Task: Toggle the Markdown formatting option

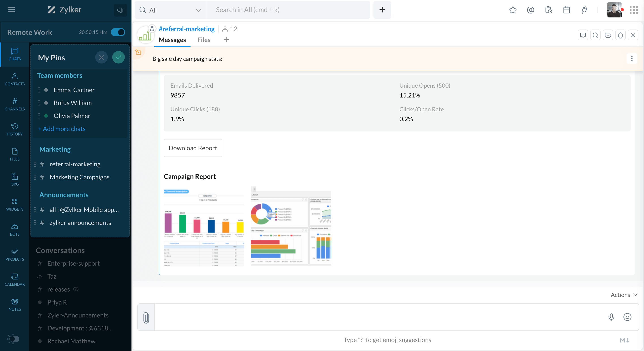Action: coord(624,340)
